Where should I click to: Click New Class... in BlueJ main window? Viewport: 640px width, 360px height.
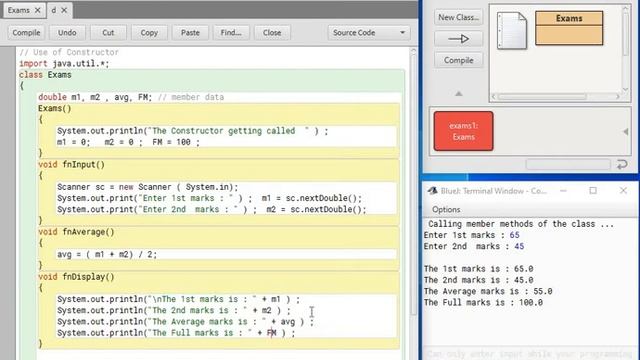(x=458, y=17)
